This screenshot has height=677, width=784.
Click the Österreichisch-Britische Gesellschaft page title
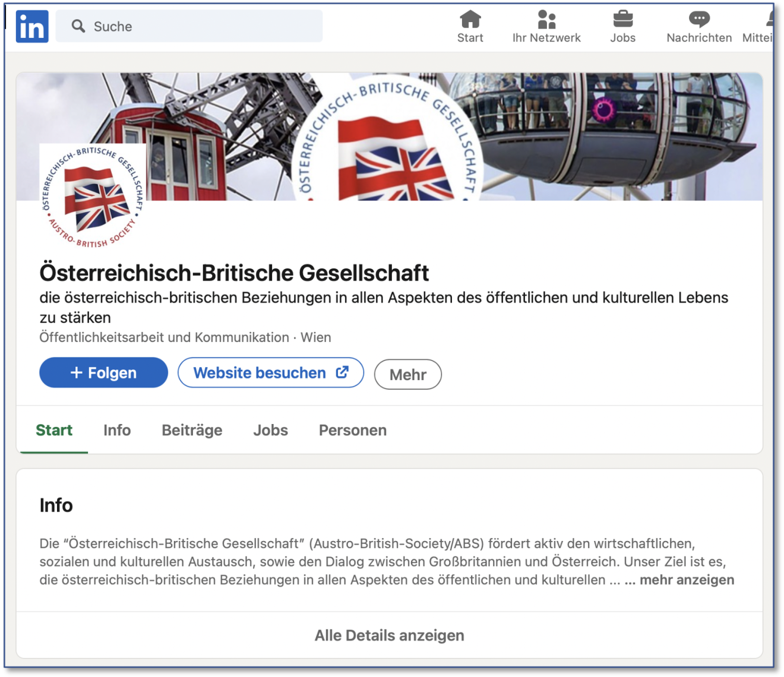[234, 273]
